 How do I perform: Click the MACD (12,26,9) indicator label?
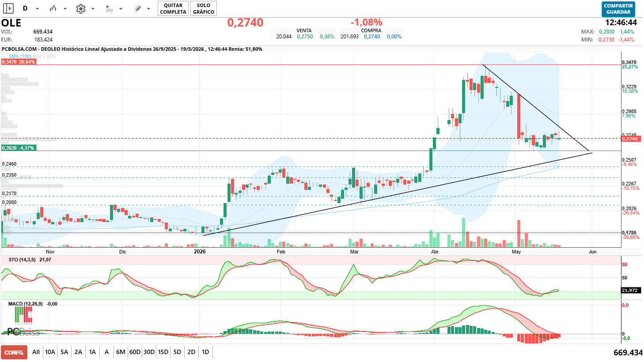tap(26, 304)
